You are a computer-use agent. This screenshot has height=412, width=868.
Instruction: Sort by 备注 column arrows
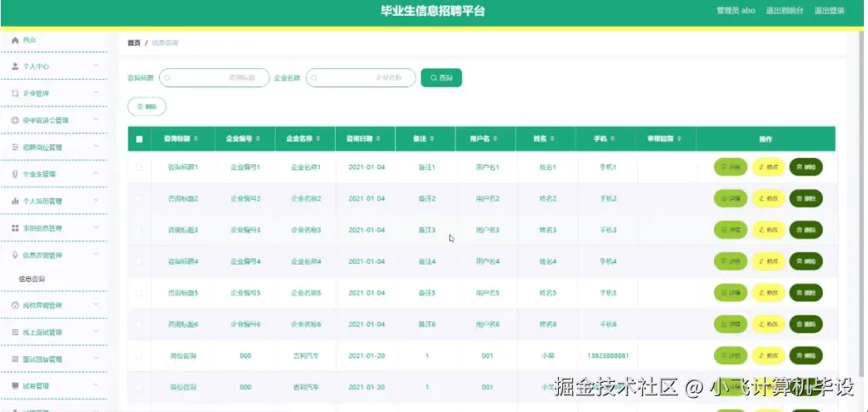tap(432, 139)
